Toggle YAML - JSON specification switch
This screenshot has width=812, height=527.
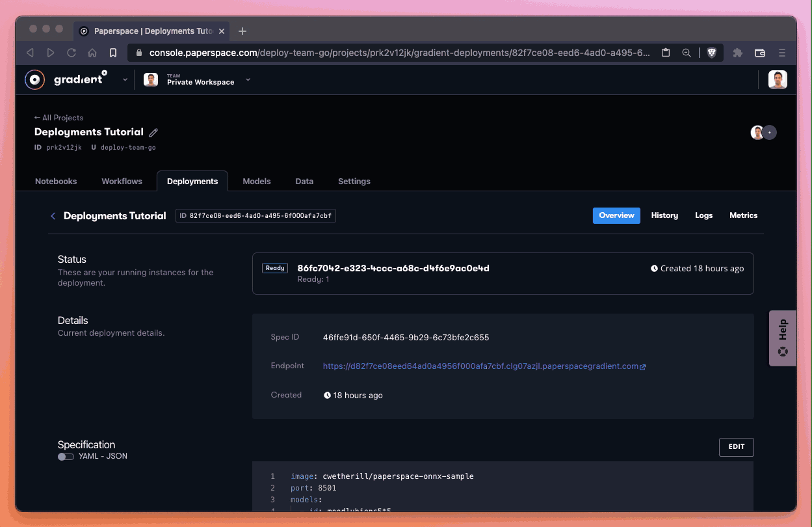click(x=66, y=457)
